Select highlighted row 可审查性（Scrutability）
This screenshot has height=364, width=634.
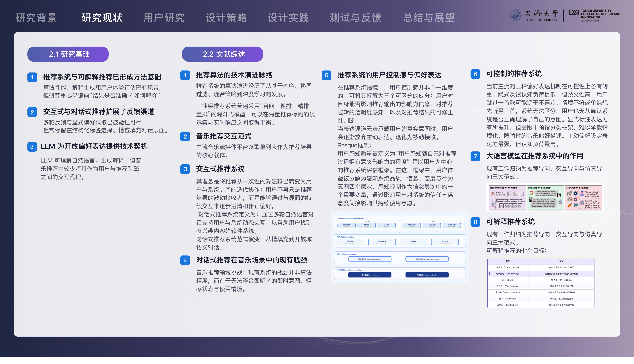point(541,274)
